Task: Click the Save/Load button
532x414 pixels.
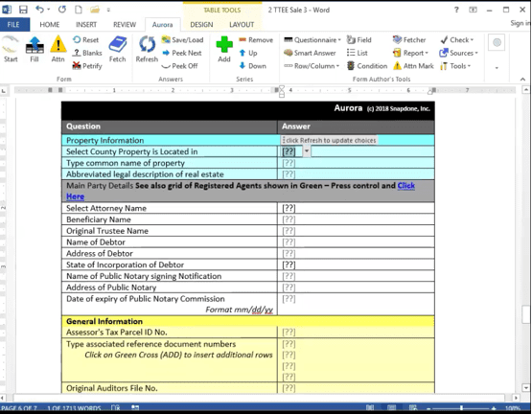Action: [x=182, y=40]
